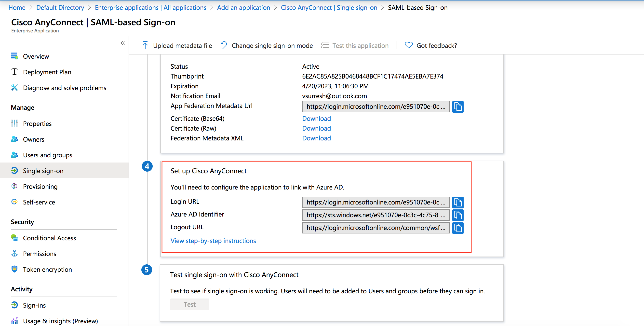Screen dimensions: 644x326
Task: Copy App Federation Metadata Url
Action: 457,107
